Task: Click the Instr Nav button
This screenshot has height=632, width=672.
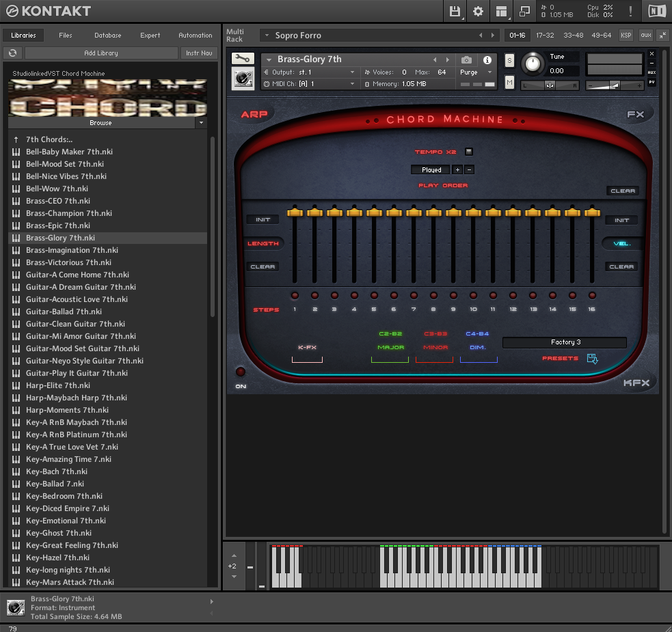Action: pos(200,53)
